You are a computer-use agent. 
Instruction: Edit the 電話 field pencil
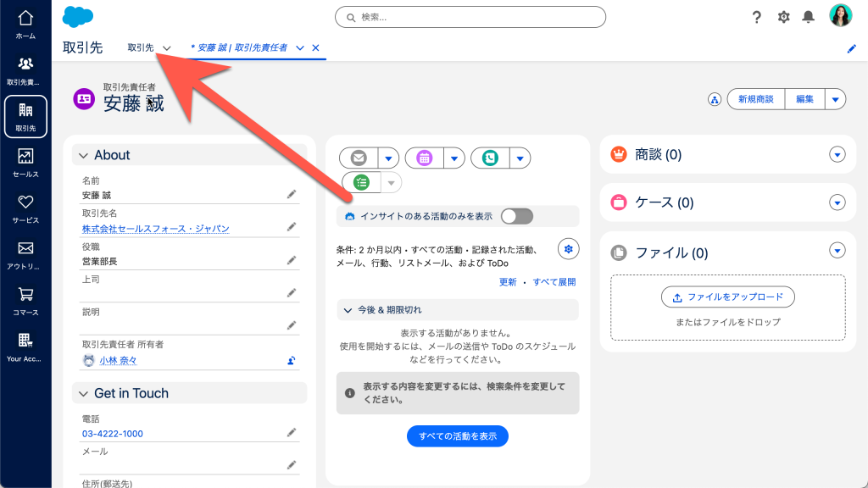point(292,432)
